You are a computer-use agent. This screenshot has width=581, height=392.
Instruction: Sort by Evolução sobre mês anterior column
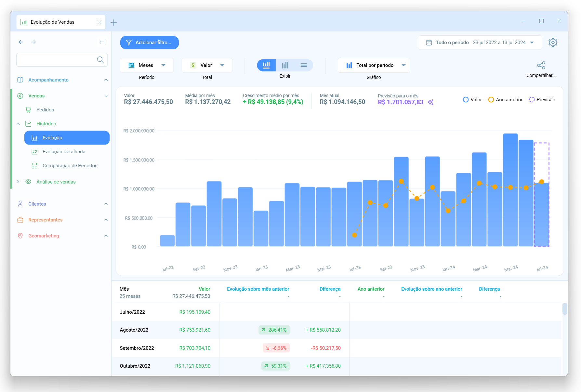pyautogui.click(x=258, y=289)
